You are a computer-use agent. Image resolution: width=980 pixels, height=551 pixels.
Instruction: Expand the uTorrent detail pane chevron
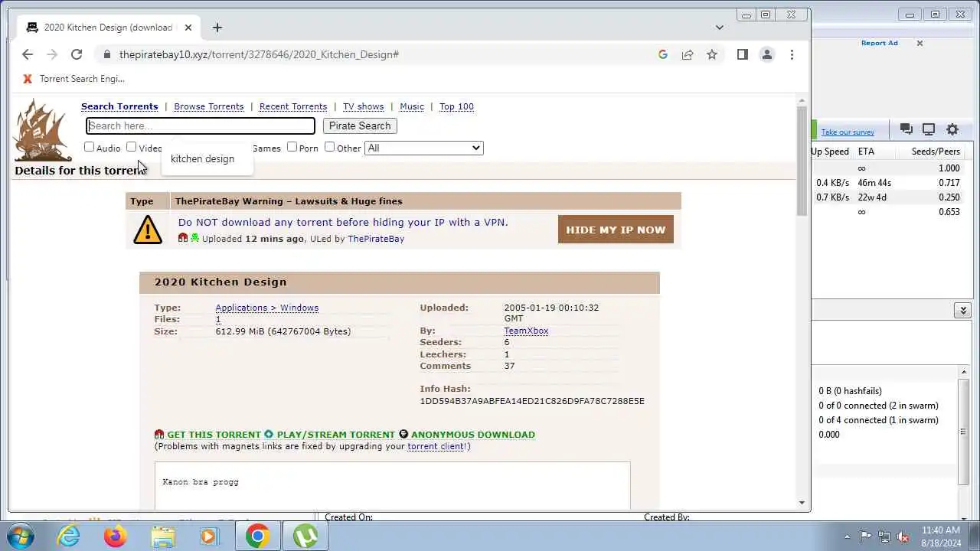(963, 310)
